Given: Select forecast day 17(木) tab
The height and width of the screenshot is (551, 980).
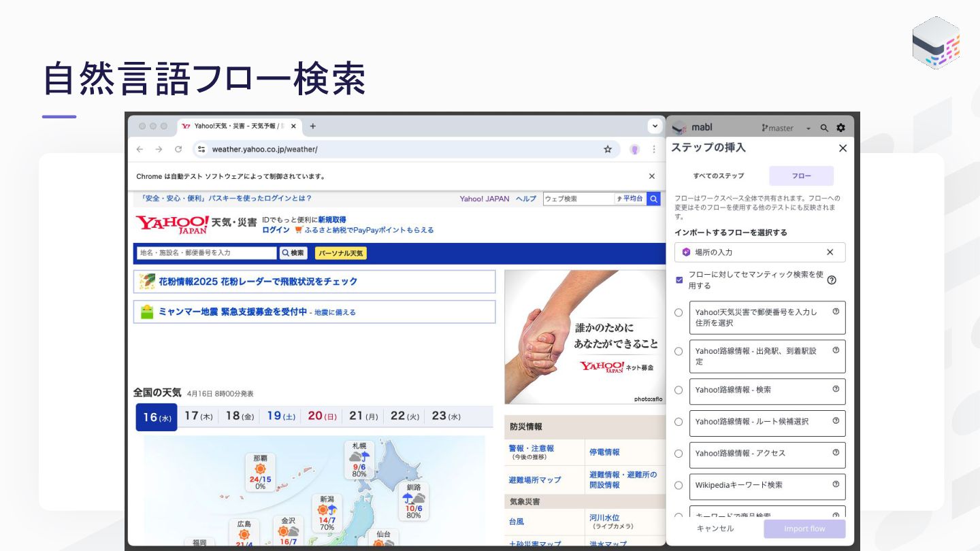Looking at the screenshot, I should click(x=198, y=416).
